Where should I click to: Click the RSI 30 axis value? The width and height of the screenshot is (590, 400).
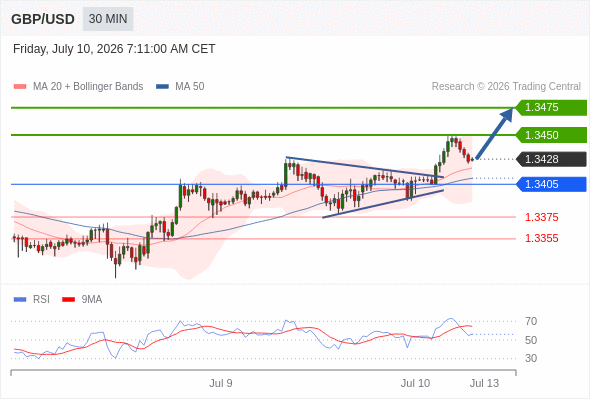(x=531, y=358)
